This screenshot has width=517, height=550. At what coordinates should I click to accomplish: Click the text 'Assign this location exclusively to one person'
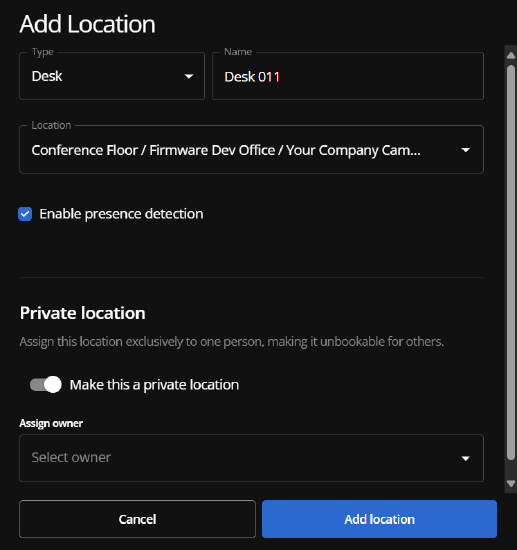click(x=142, y=342)
